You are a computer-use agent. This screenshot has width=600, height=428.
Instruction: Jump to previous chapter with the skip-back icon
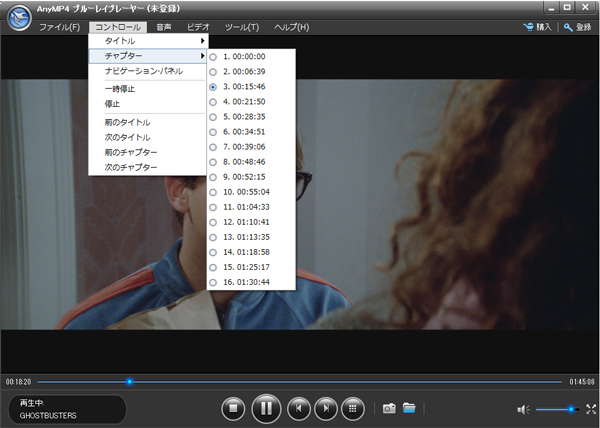pyautogui.click(x=298, y=409)
